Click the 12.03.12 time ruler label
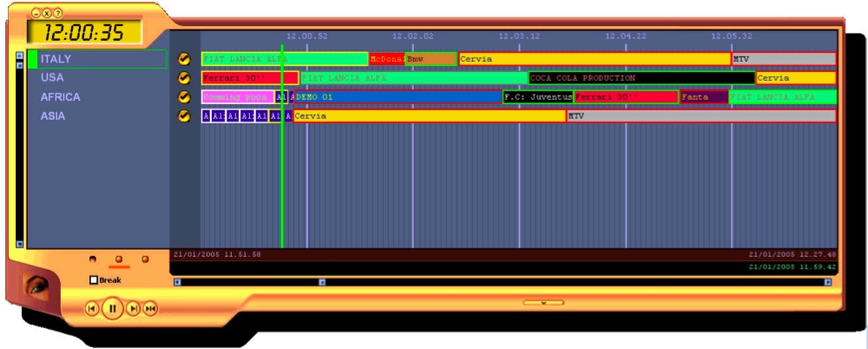This screenshot has width=868, height=349. 519,36
